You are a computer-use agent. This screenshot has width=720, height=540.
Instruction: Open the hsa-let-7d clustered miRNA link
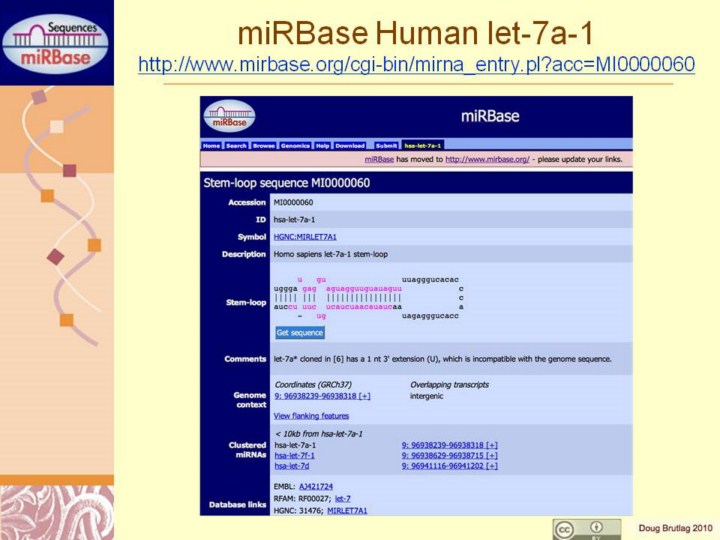coord(292,466)
